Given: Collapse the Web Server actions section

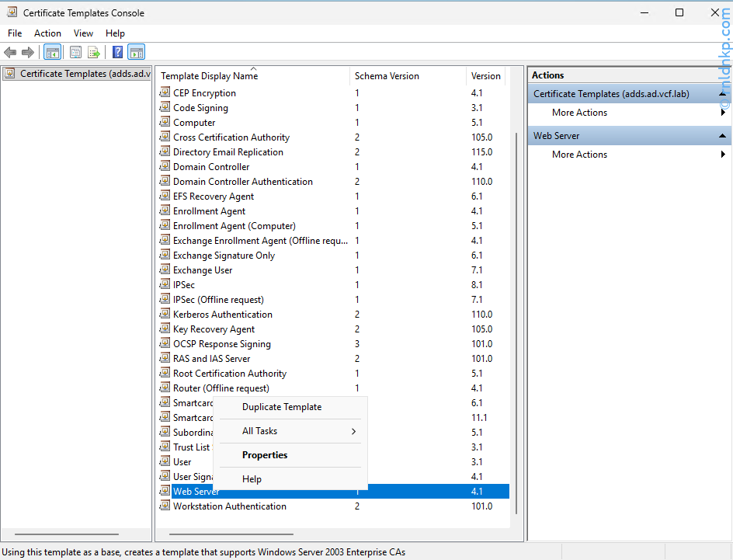Looking at the screenshot, I should 723,136.
